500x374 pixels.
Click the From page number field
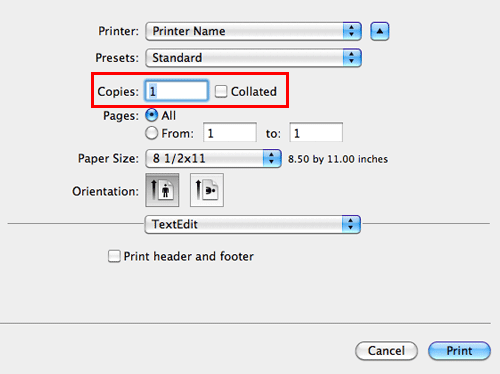(230, 133)
